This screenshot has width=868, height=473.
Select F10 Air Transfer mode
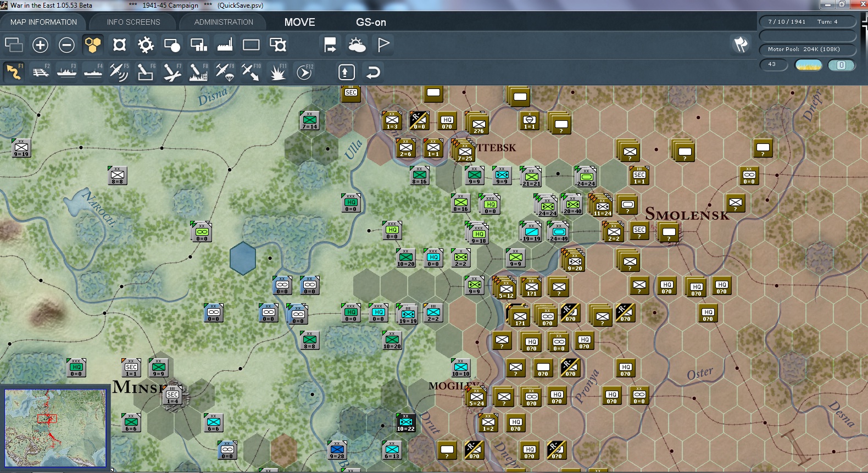(251, 72)
